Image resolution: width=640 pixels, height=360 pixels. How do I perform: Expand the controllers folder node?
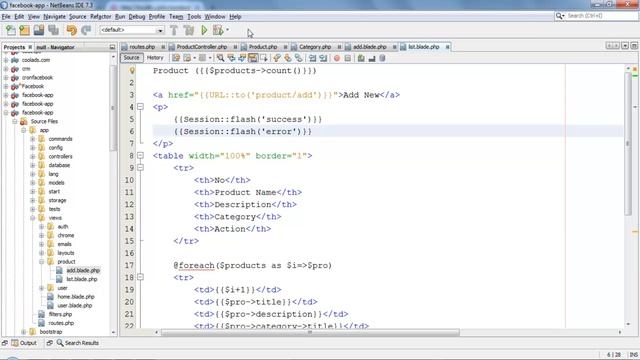click(33, 156)
